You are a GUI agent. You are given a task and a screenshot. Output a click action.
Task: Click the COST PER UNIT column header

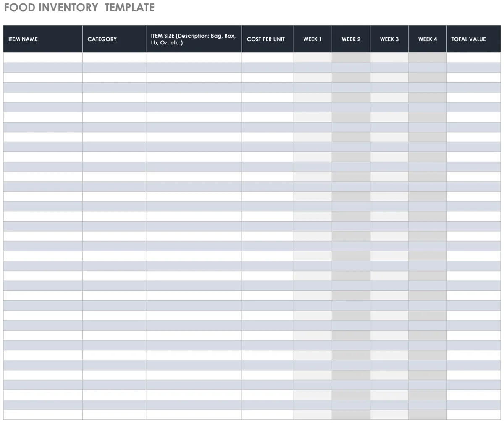click(268, 39)
